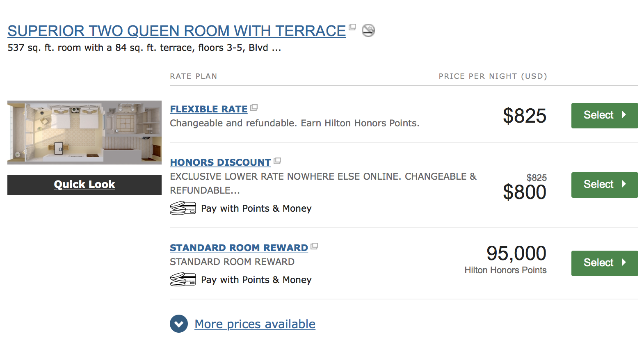Image resolution: width=644 pixels, height=361 pixels.
Task: Open the Honors Discount details link
Action: click(220, 162)
